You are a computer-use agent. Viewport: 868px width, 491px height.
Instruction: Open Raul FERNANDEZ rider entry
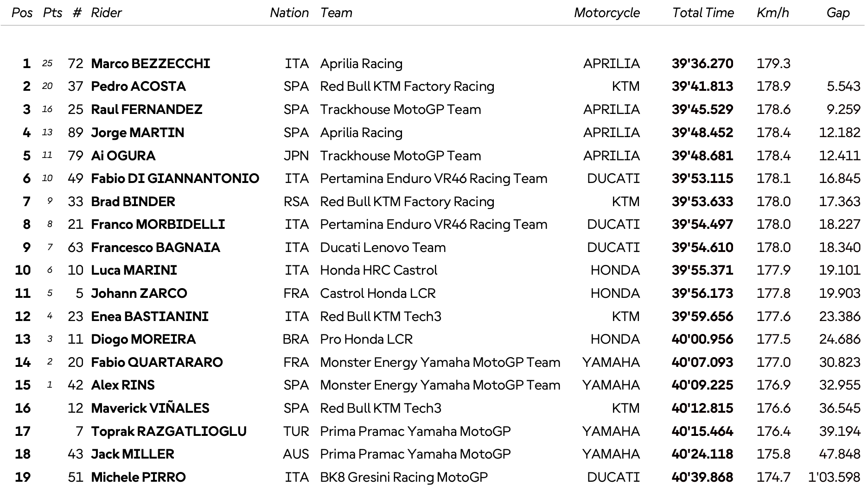click(x=147, y=109)
